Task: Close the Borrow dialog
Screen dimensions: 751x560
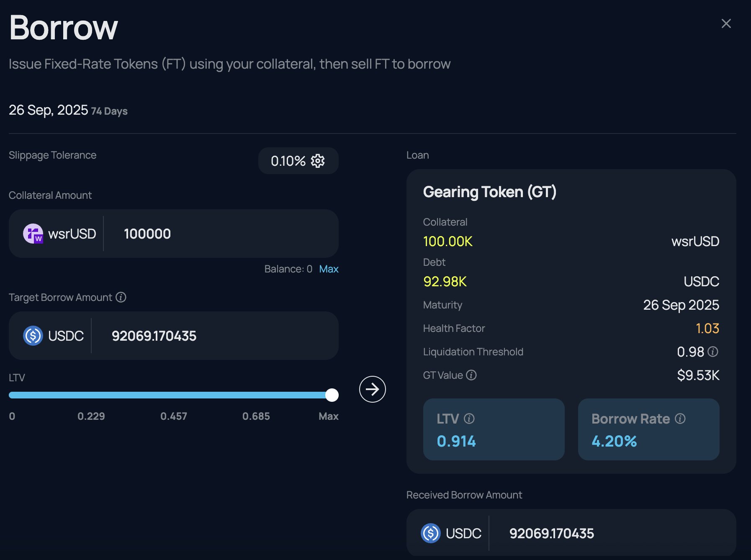Action: tap(726, 23)
